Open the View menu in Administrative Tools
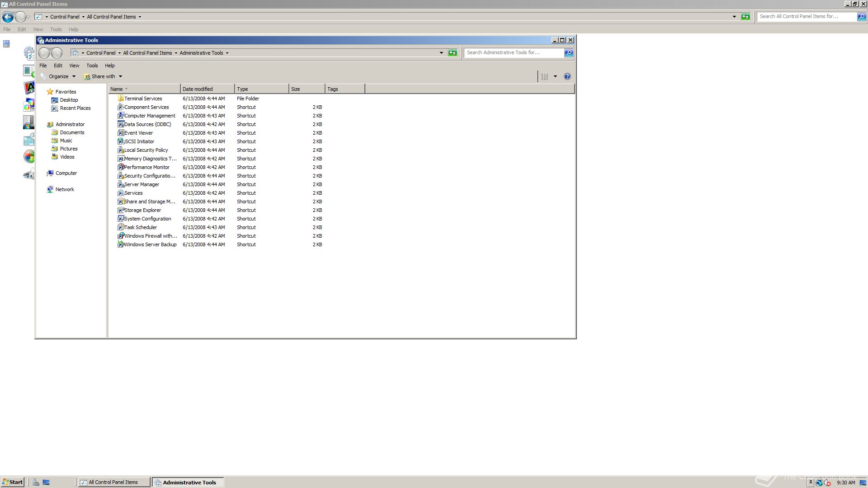Screen dimensions: 868x488 point(74,66)
